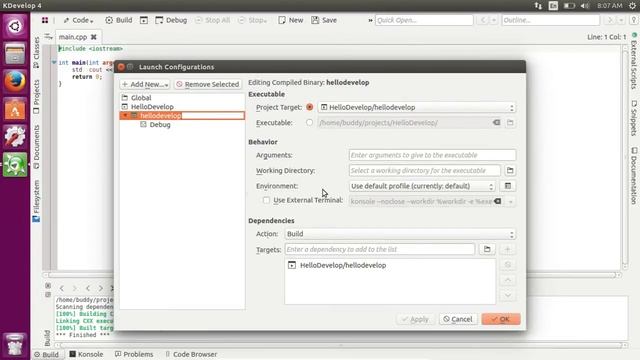Collapse main function code fold arrow

(x=53, y=62)
